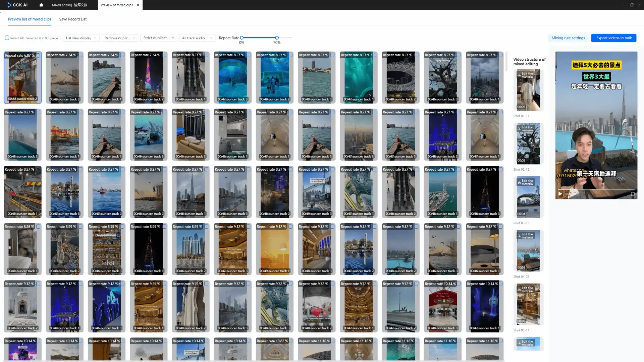
Task: Expand the Remove duplicates dropdown
Action: (120, 38)
